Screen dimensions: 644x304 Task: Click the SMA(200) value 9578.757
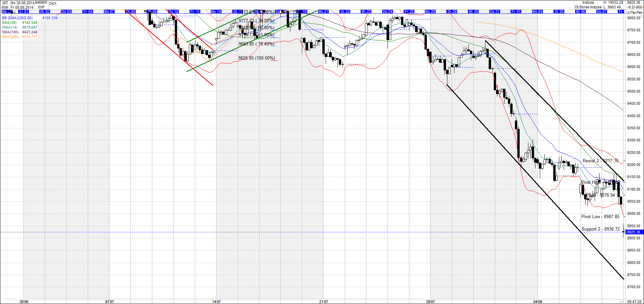click(30, 37)
